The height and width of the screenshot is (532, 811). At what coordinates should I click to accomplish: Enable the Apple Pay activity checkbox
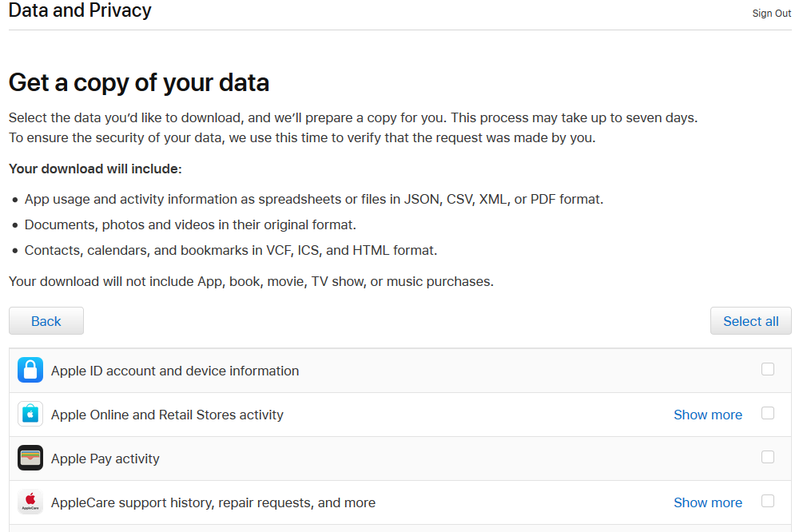click(768, 457)
